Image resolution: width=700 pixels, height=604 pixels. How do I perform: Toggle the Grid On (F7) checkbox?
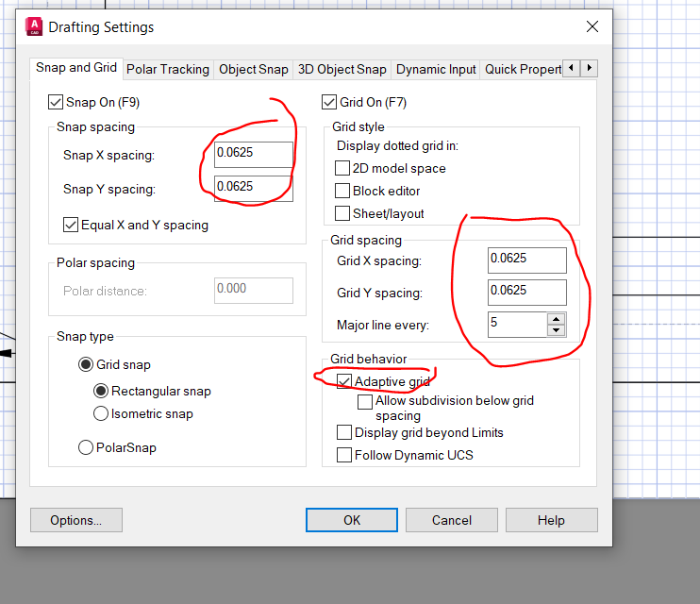click(x=329, y=102)
